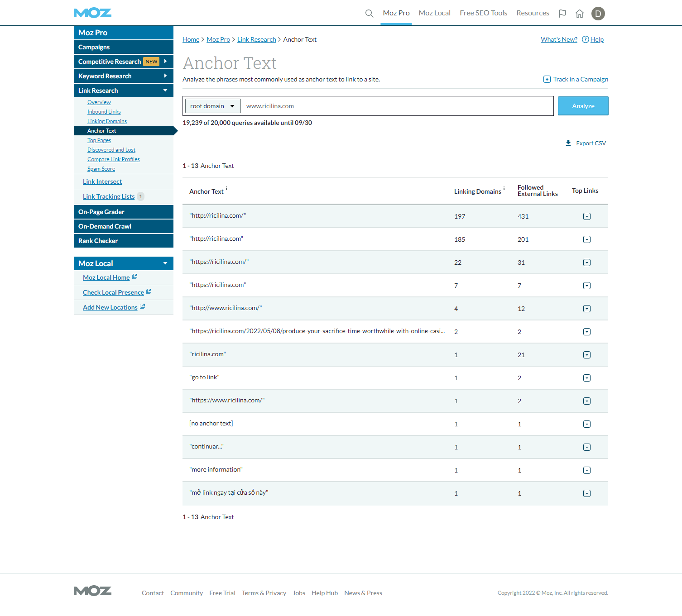Open Overview under Link Research

click(x=99, y=102)
